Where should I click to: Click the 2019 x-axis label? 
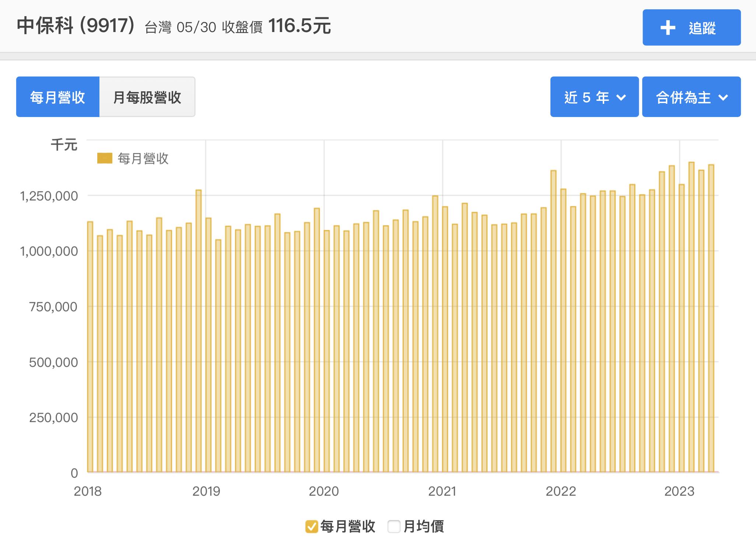[x=206, y=491]
